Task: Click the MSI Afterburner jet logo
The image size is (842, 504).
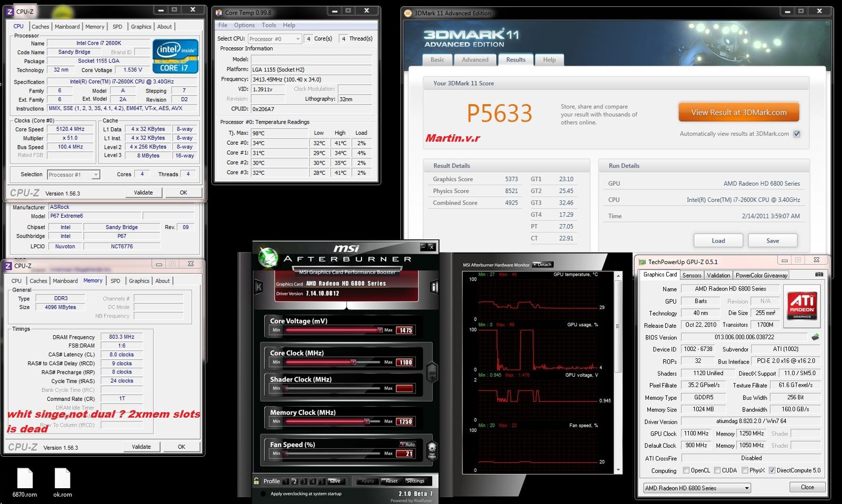Action: pyautogui.click(x=268, y=257)
